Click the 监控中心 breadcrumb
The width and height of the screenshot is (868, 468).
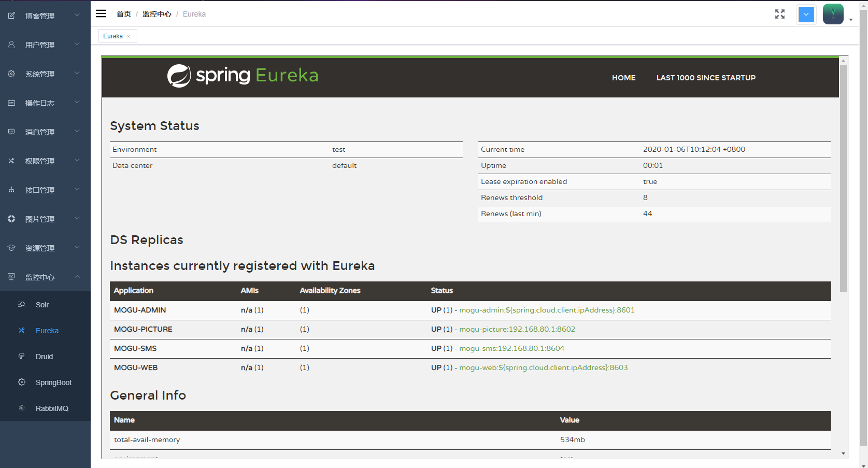[157, 14]
